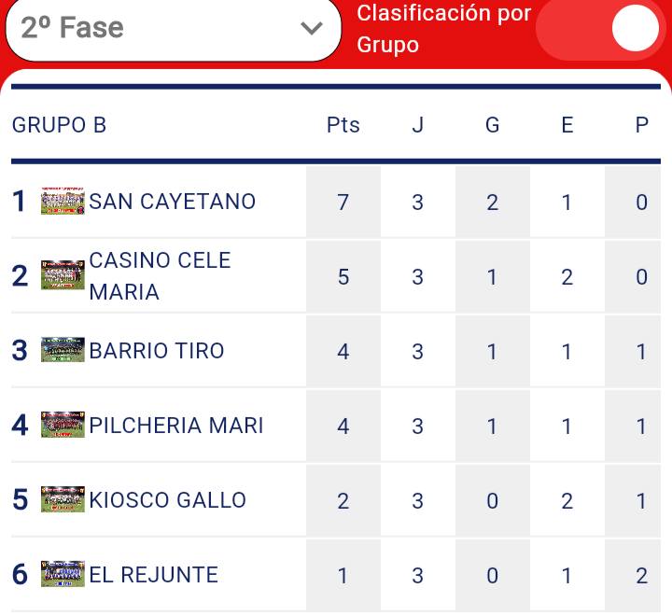
Task: Click the Clasificación por Grupo label
Action: (x=443, y=29)
